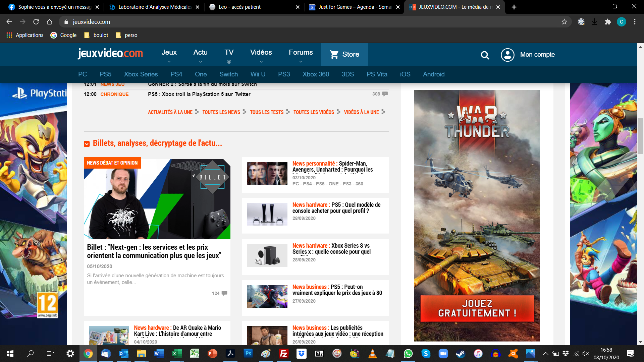644x362 pixels.
Task: Reload the page with refresh icon
Action: [x=36, y=22]
